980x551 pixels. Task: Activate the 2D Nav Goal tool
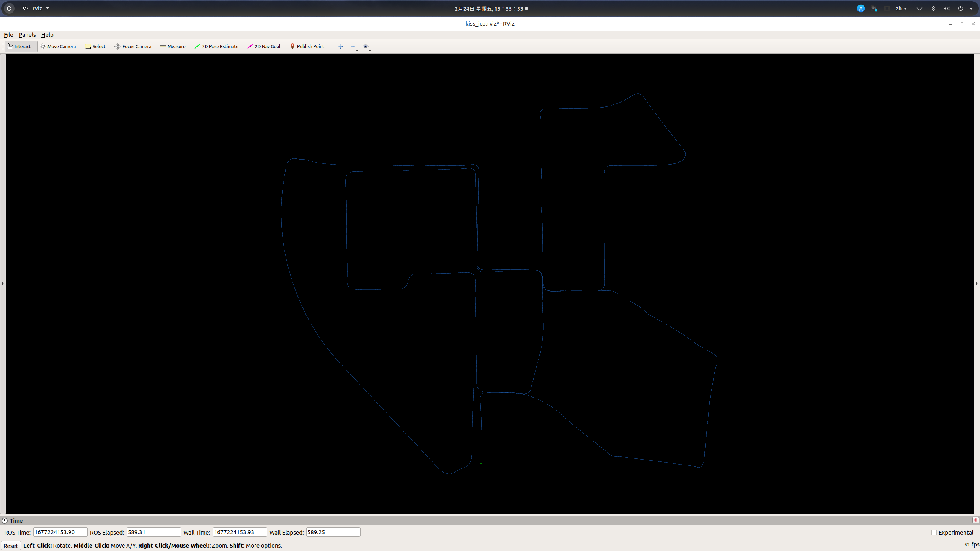point(264,46)
